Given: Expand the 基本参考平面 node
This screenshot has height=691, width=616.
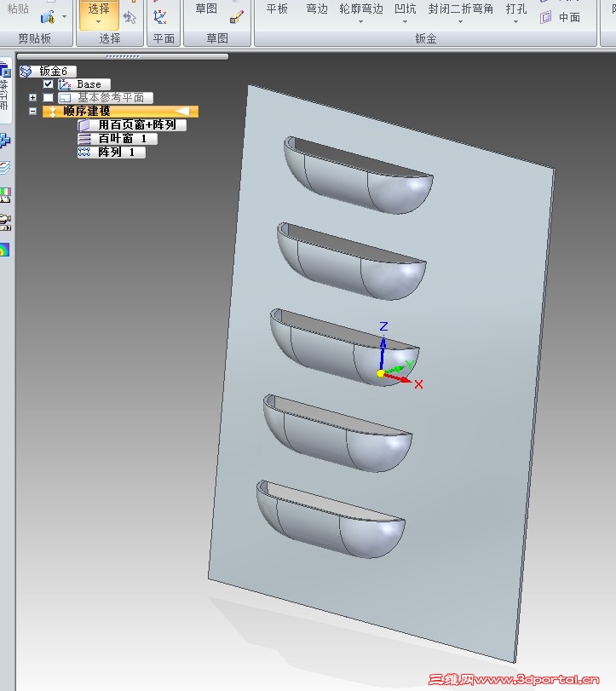Looking at the screenshot, I should pyautogui.click(x=32, y=97).
